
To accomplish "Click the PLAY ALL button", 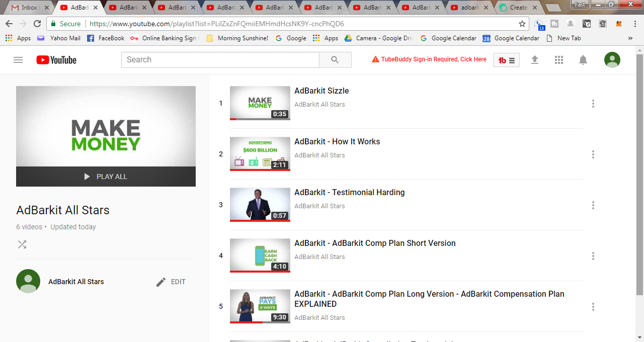I will click(x=106, y=177).
